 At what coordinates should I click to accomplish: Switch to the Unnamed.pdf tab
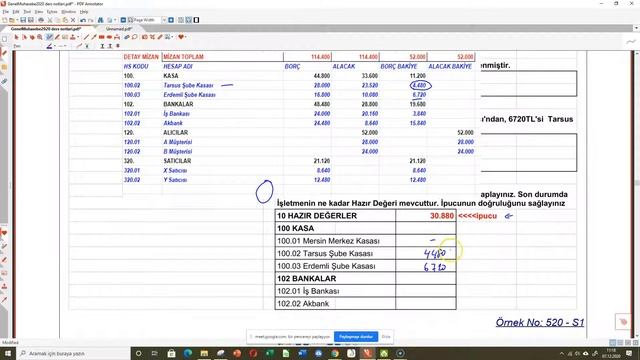(x=119, y=29)
